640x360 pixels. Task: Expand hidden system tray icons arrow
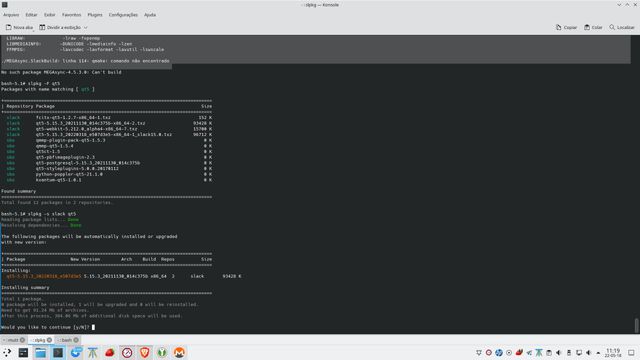[x=598, y=353]
